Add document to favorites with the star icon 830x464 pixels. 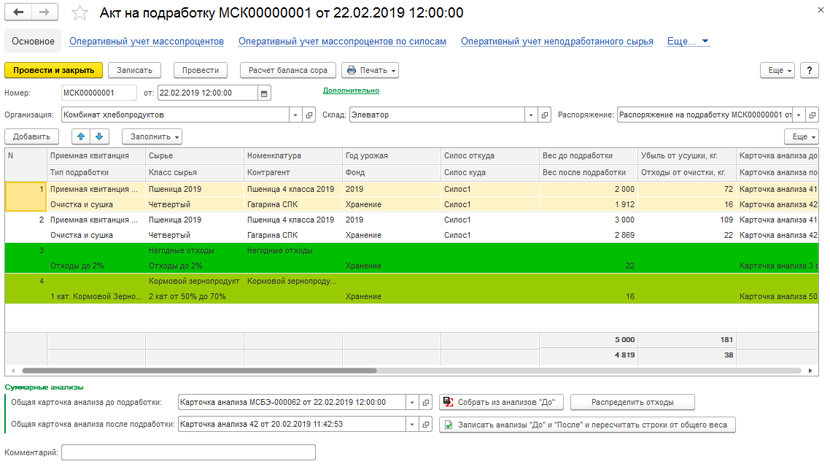pyautogui.click(x=79, y=13)
